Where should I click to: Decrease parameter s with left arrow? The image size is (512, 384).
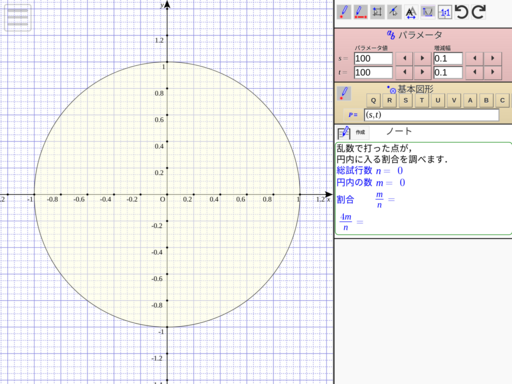pyautogui.click(x=405, y=58)
